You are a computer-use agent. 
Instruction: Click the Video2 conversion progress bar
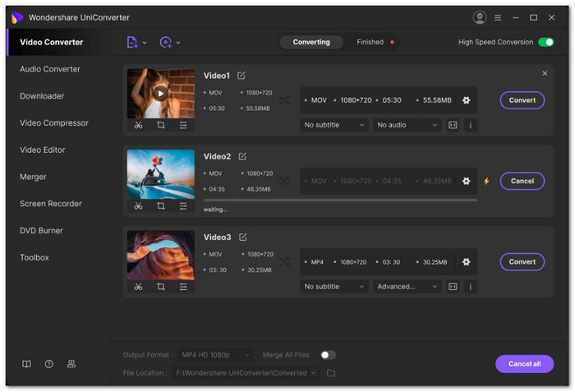click(x=340, y=200)
